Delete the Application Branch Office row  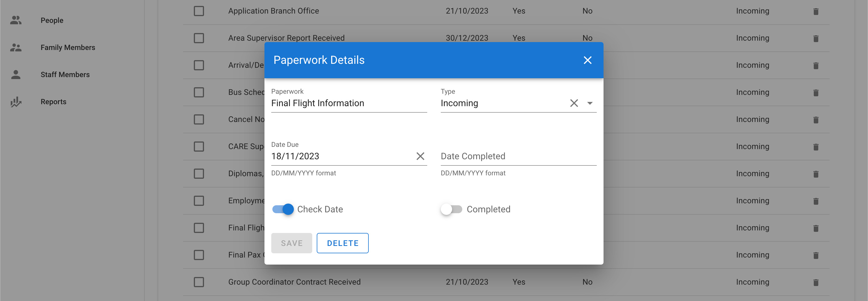pos(816,12)
